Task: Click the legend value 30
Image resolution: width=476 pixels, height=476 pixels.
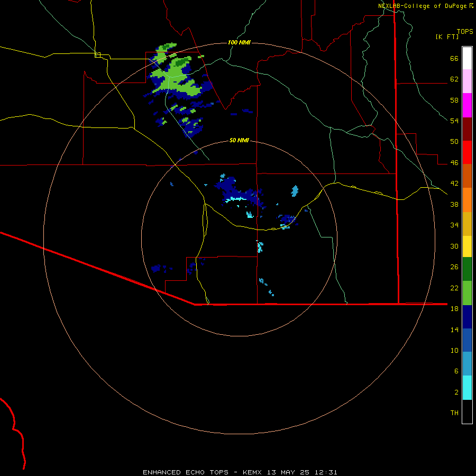Action: [x=454, y=246]
